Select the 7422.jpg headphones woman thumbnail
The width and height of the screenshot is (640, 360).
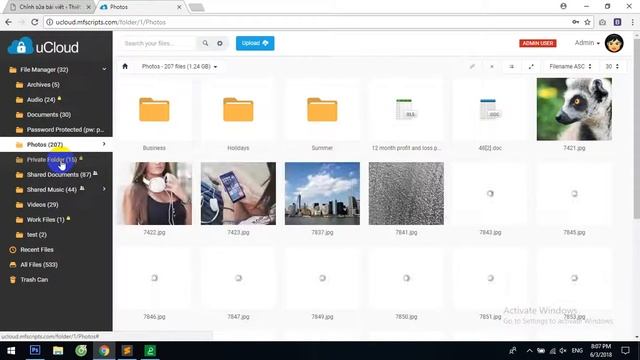[154, 193]
